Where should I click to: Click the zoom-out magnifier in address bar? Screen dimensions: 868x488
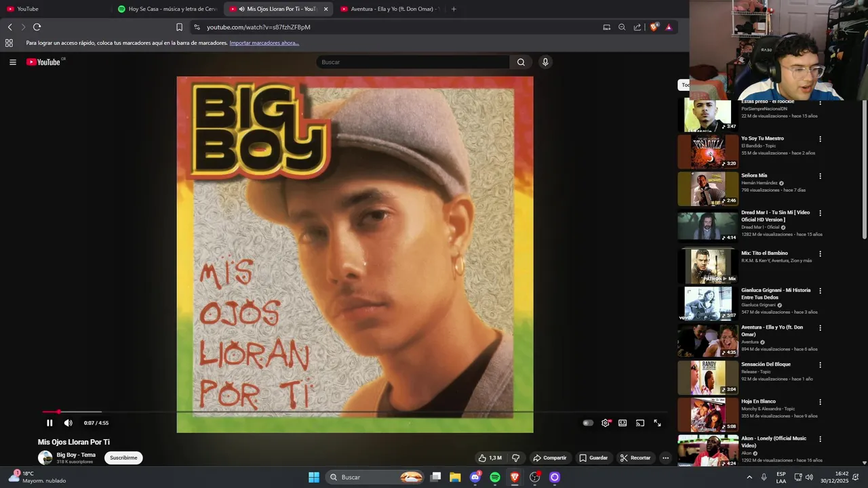(x=622, y=27)
